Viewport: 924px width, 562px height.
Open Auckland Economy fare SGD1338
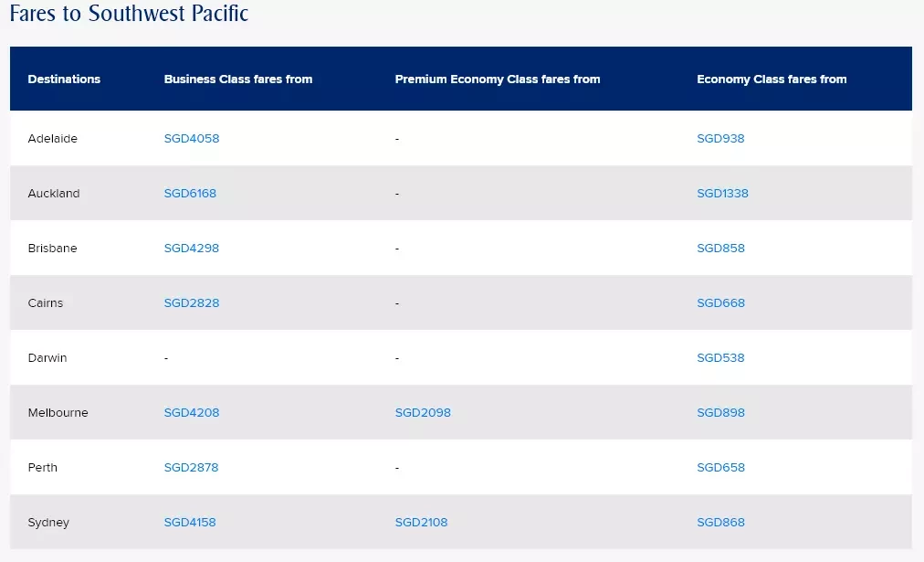(x=722, y=194)
